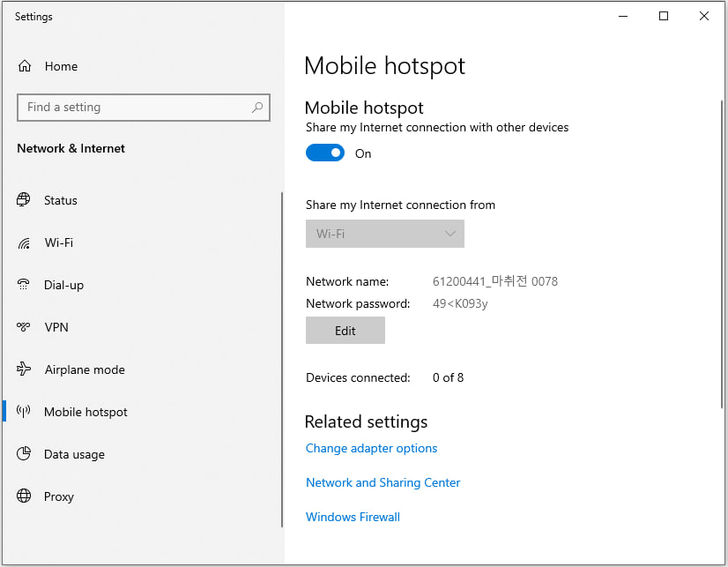Open Network and Sharing Center link
This screenshot has height=567, width=728.
(x=383, y=482)
